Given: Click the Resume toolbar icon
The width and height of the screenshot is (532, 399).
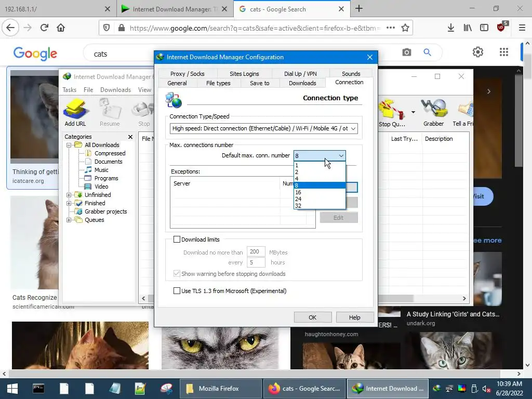Looking at the screenshot, I should 110,113.
